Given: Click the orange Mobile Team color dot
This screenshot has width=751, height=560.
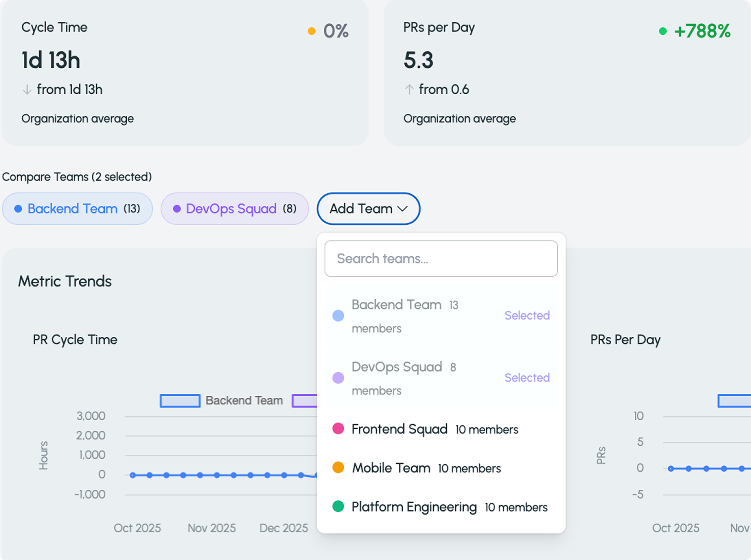Looking at the screenshot, I should coord(338,467).
